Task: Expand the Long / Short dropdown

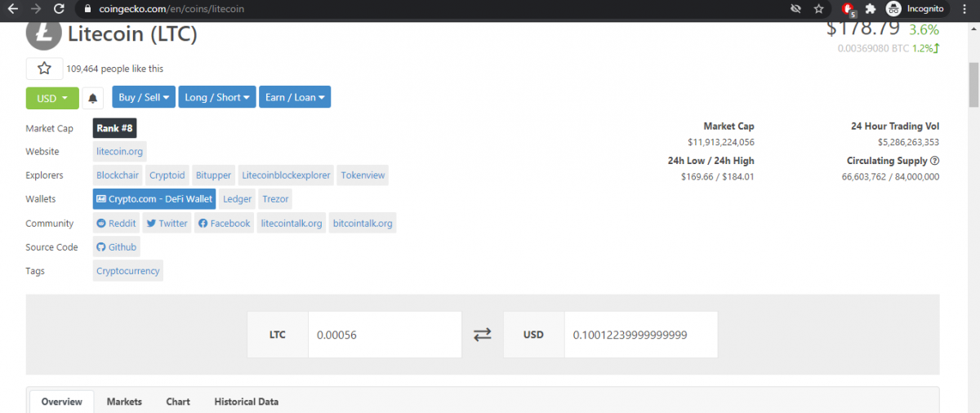Action: click(216, 97)
